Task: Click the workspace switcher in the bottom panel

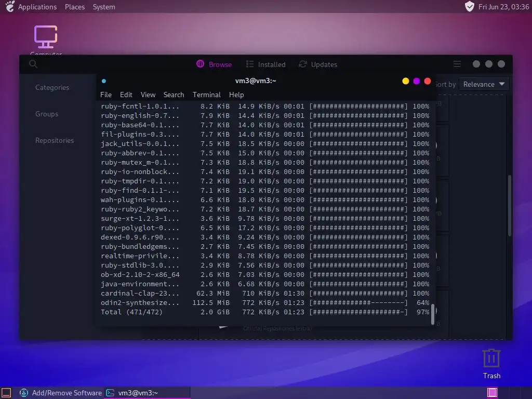Action: [492, 393]
